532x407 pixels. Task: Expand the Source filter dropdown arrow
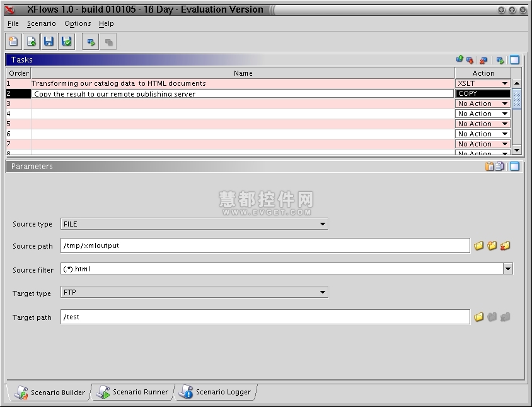(x=508, y=269)
